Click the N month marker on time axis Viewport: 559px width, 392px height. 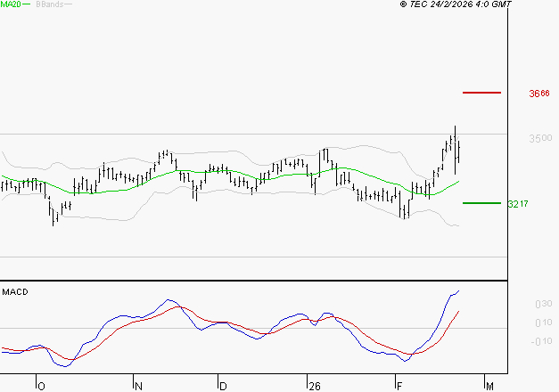tap(139, 387)
